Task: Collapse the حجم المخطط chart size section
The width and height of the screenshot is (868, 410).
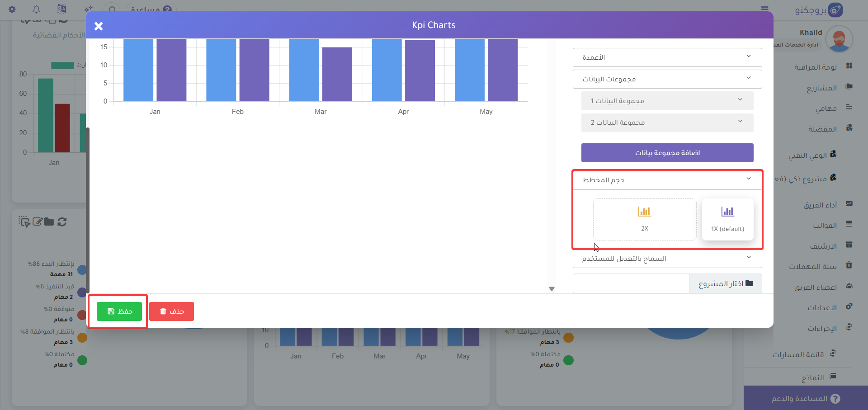Action: coord(667,180)
